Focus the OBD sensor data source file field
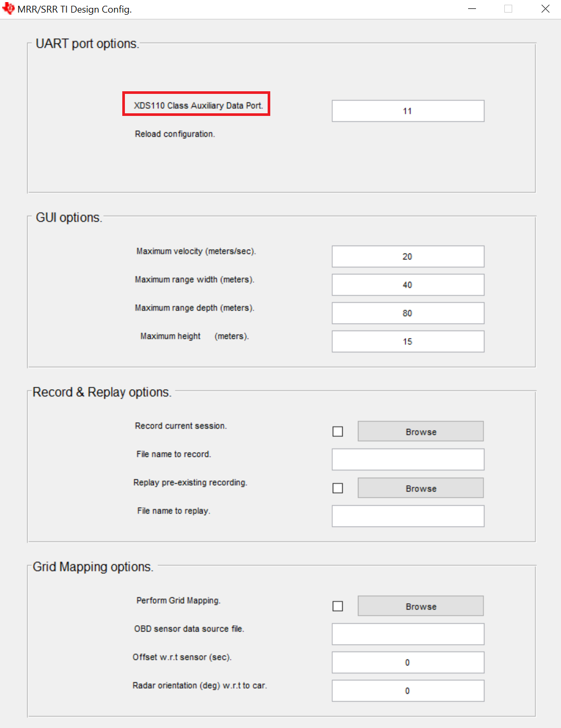 coord(408,634)
